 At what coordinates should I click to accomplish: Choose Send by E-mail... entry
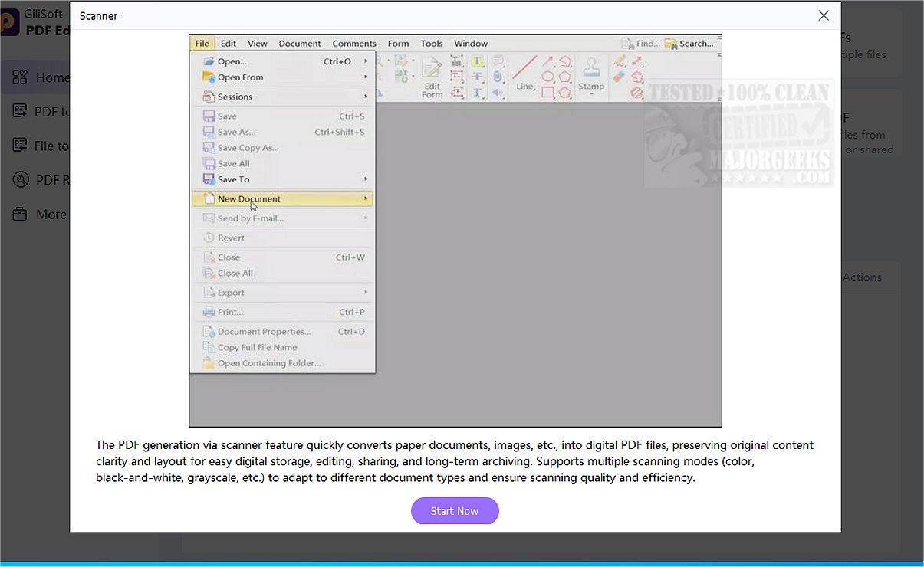[x=282, y=218]
